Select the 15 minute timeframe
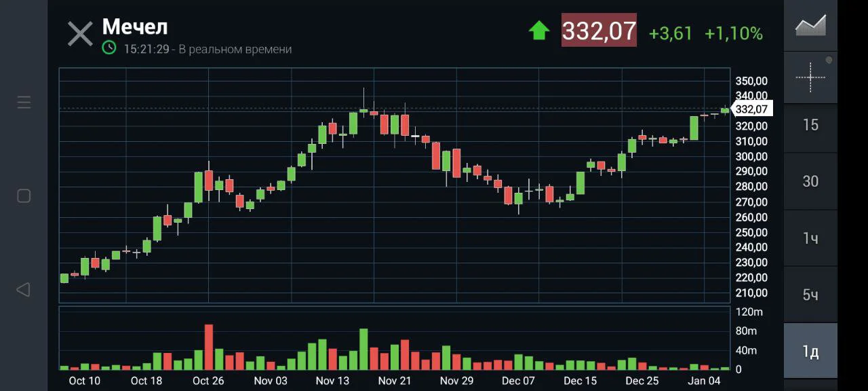This screenshot has height=391, width=868. click(810, 125)
